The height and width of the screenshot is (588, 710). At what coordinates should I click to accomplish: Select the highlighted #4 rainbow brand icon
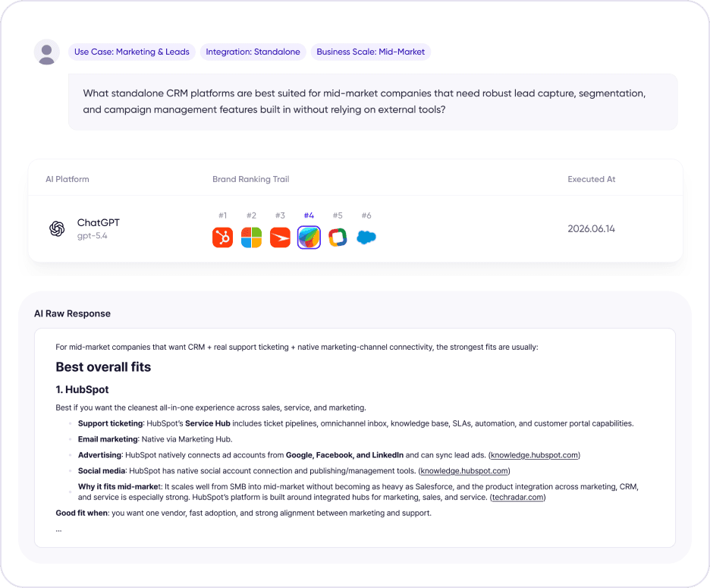coord(309,237)
